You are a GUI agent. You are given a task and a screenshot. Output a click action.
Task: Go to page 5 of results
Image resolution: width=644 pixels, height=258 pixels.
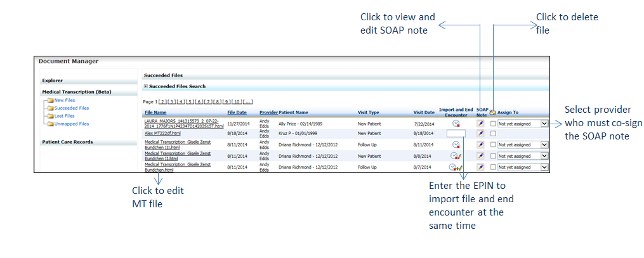pos(190,101)
